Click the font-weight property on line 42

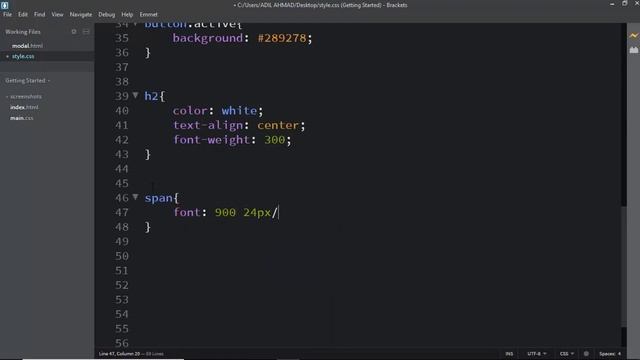211,140
